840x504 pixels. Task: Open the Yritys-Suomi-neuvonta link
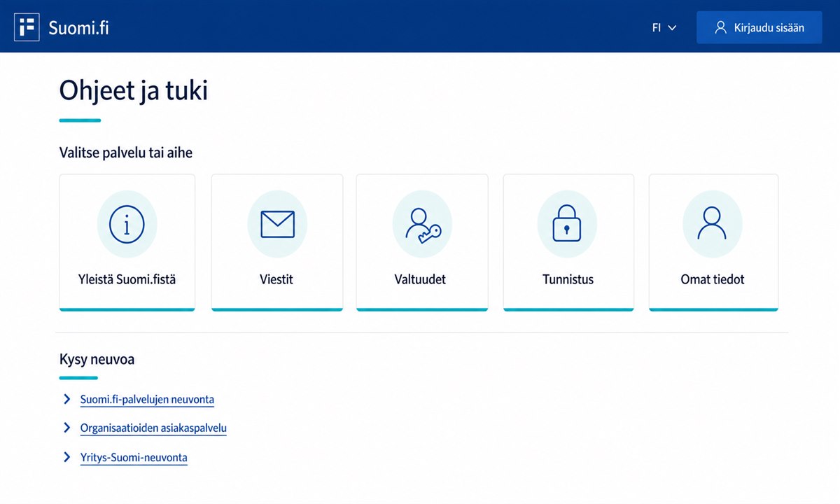(x=134, y=458)
